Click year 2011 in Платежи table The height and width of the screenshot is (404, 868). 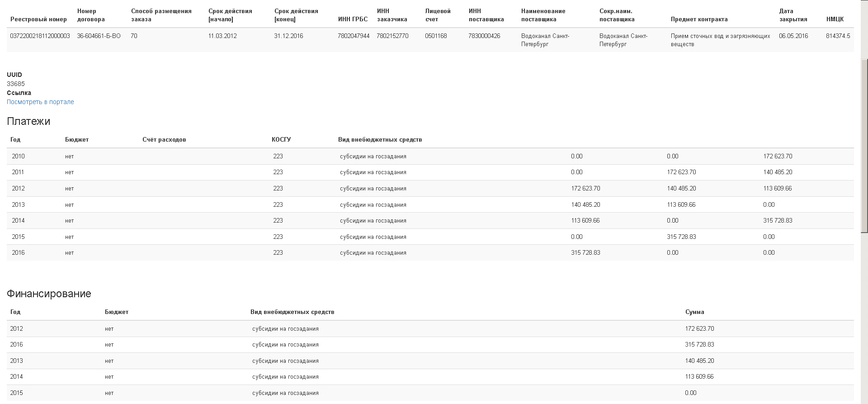coord(18,172)
